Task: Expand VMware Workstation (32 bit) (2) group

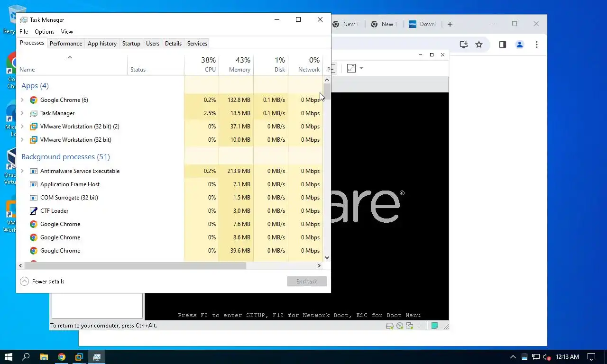Action: (22, 127)
